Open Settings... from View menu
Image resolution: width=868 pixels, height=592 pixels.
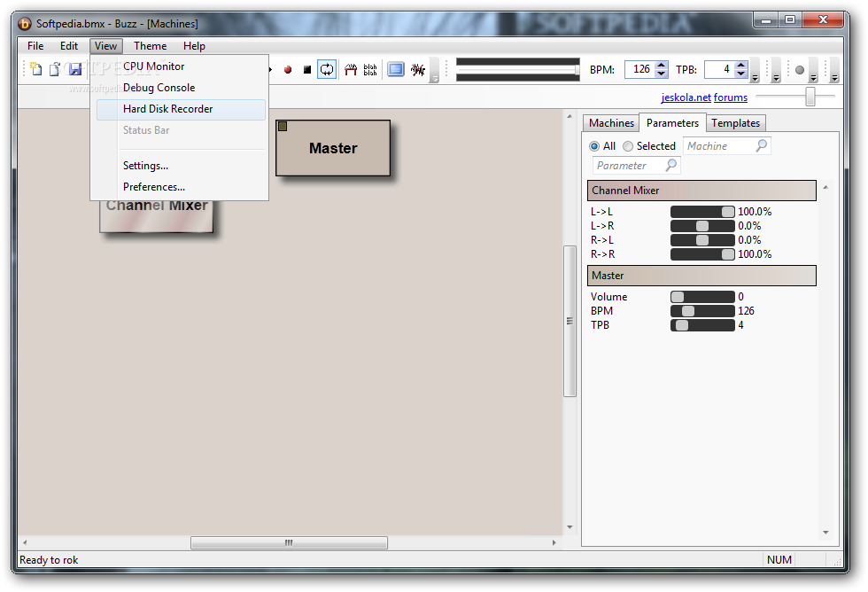pyautogui.click(x=181, y=166)
